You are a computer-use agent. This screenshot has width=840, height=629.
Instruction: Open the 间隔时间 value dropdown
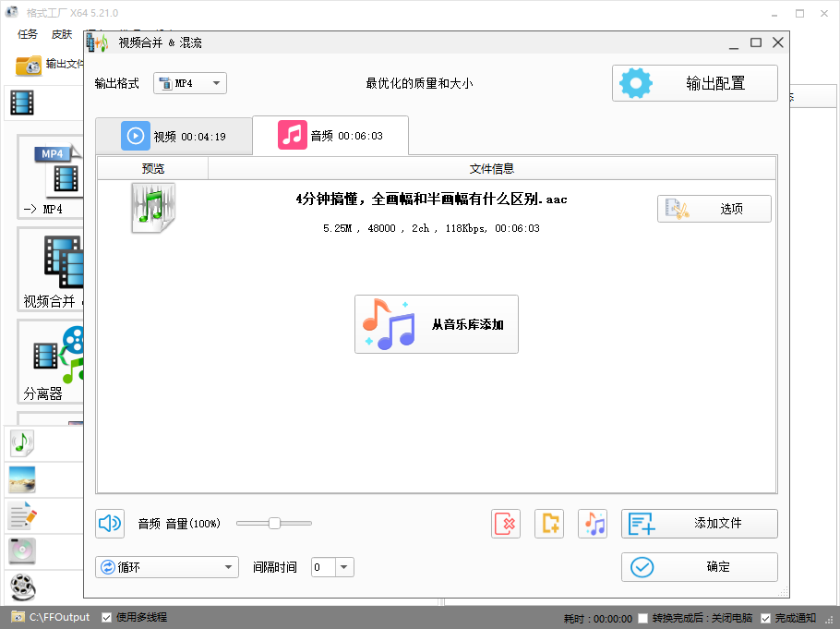click(342, 567)
